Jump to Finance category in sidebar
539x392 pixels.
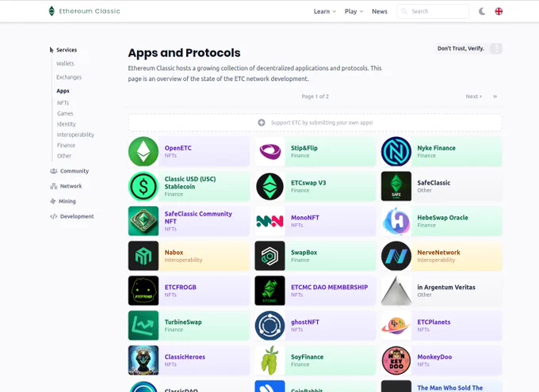66,146
